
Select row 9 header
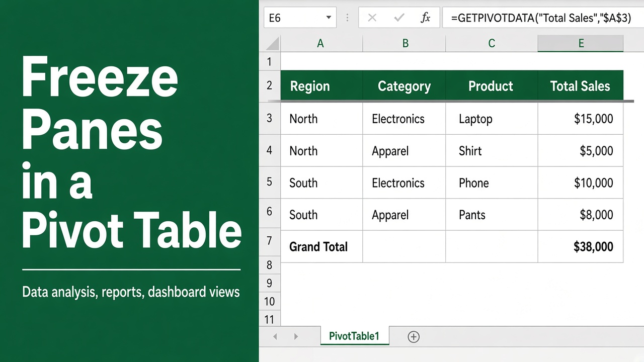270,283
